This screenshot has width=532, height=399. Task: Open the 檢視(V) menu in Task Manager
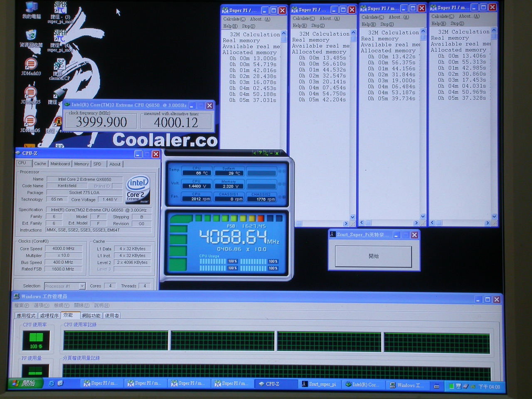coord(62,305)
